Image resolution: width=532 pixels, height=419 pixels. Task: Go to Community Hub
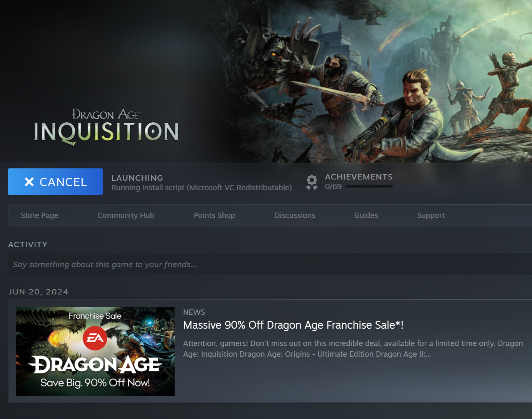(x=126, y=215)
